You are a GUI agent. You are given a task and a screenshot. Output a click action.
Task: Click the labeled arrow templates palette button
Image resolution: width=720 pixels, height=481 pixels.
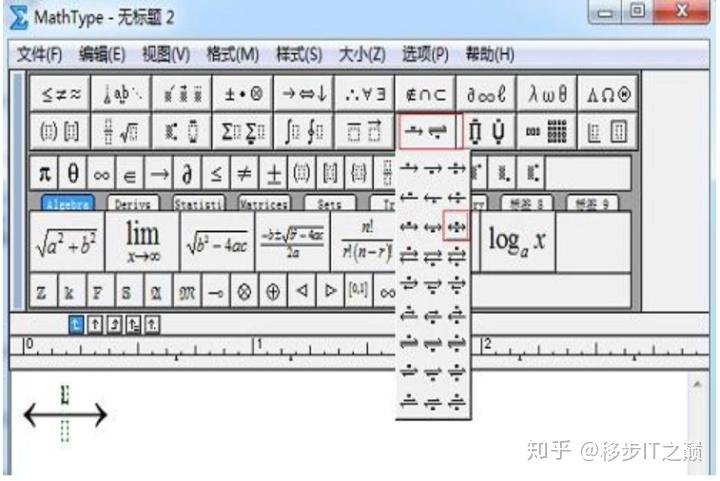[426, 132]
